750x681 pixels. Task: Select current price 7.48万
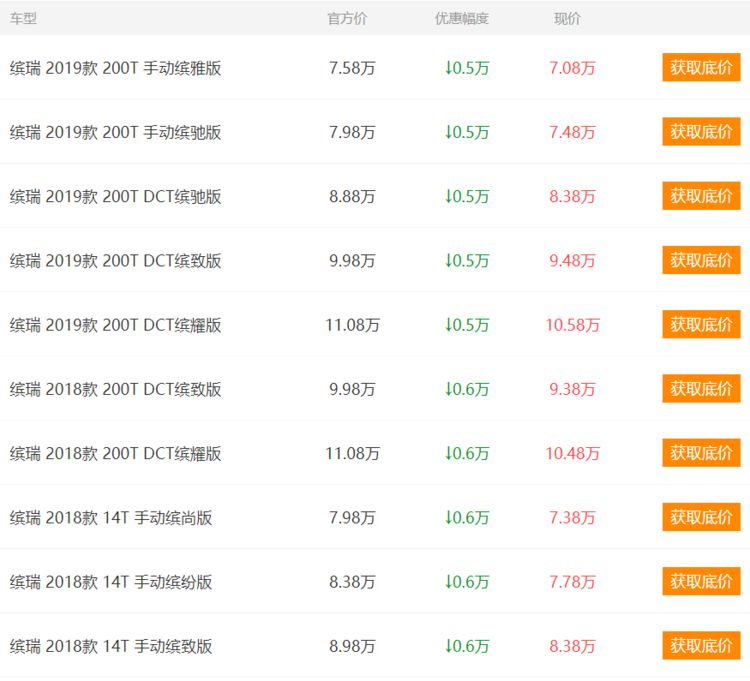(x=572, y=132)
